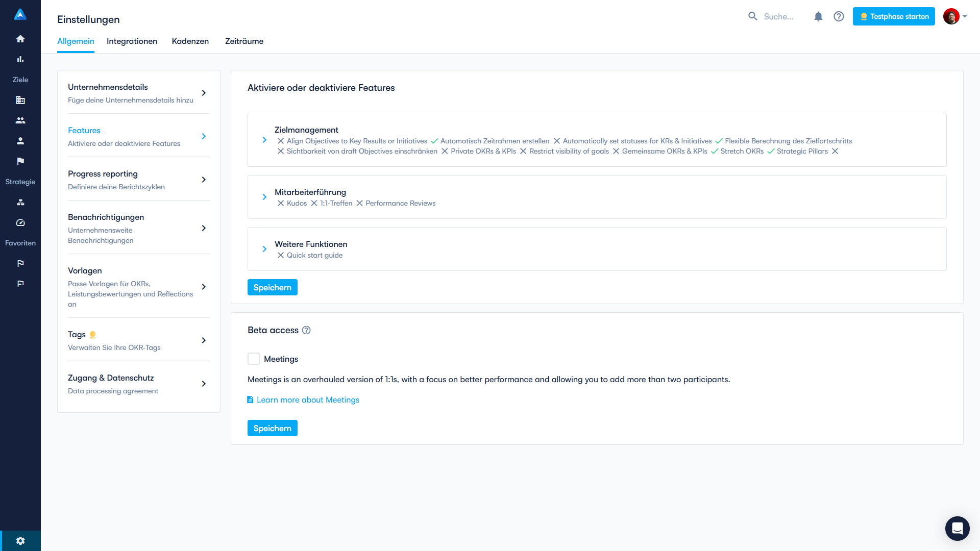Switch to the Kadenzen tab

[190, 41]
